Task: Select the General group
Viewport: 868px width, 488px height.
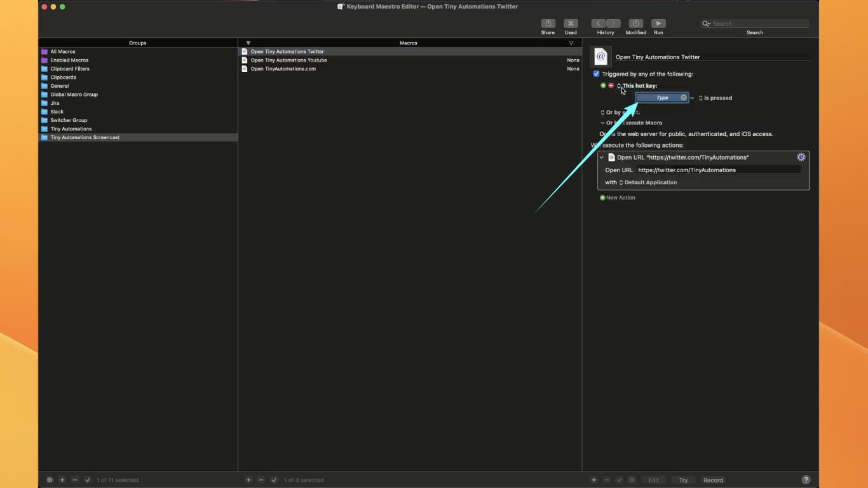Action: (138, 86)
